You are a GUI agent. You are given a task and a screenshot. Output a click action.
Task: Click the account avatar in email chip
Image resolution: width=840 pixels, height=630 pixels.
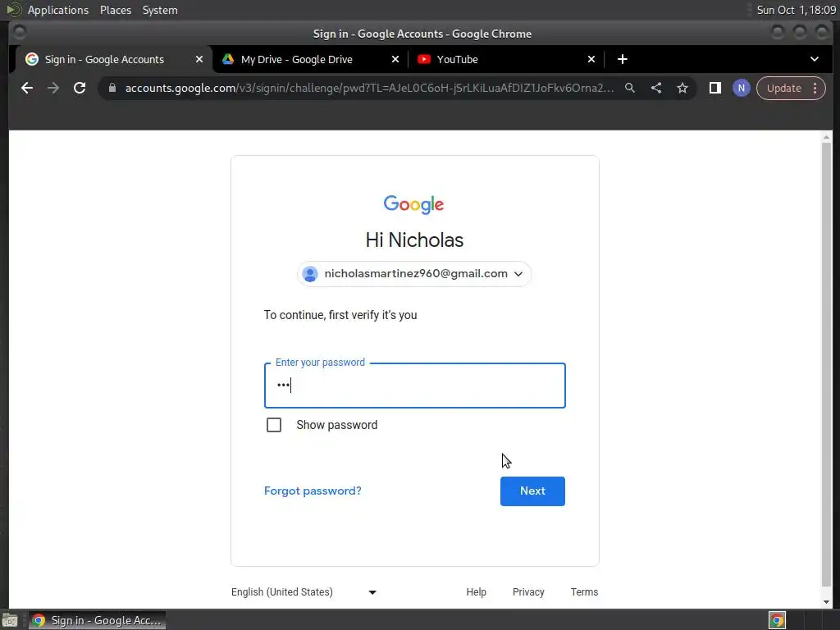pos(309,274)
